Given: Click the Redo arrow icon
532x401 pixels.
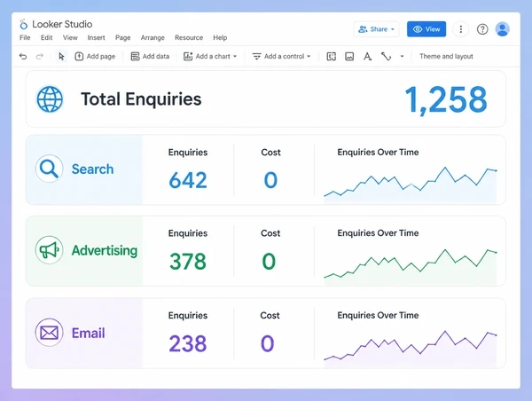Looking at the screenshot, I should [40, 57].
